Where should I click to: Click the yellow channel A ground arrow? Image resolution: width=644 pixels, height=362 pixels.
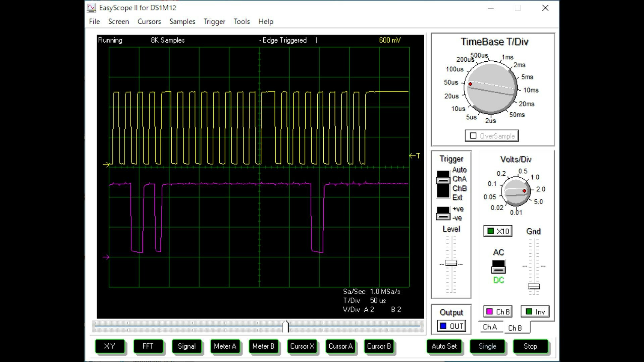pyautogui.click(x=106, y=165)
